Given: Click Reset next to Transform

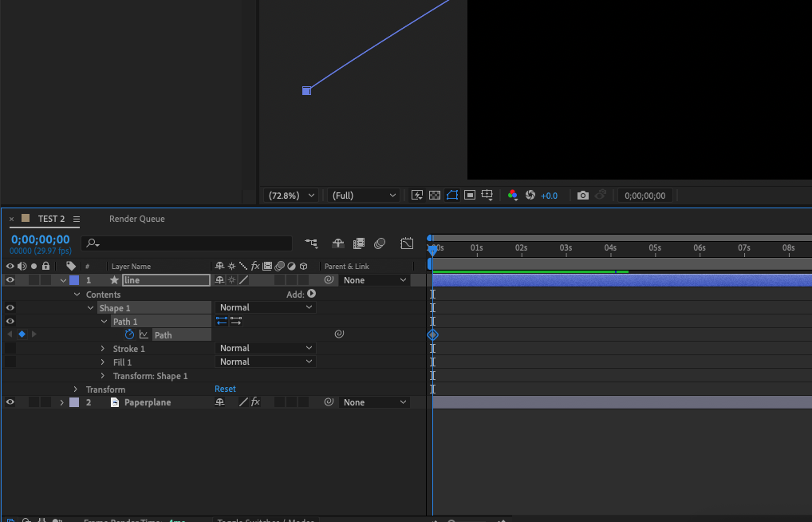Looking at the screenshot, I should click(x=225, y=390).
